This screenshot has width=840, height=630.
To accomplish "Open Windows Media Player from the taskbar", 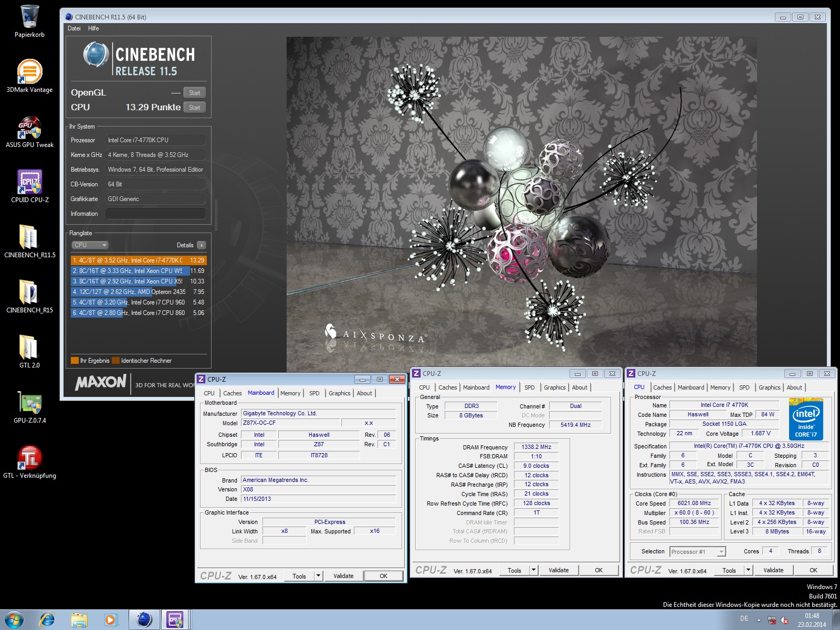I will point(111,620).
